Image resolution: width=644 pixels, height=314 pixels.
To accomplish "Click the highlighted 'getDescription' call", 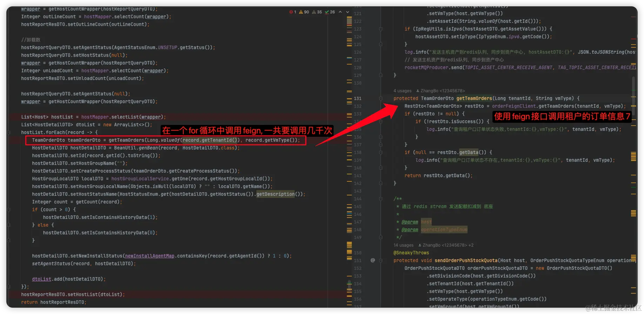I will (275, 194).
